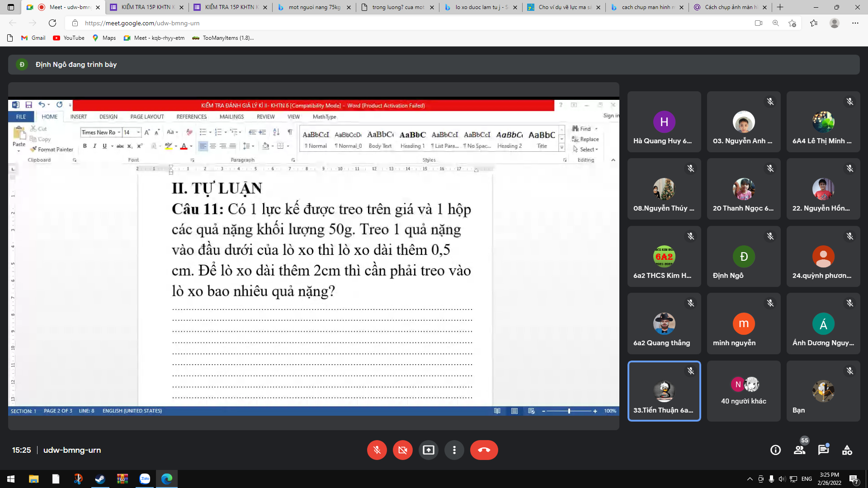This screenshot has width=868, height=488.
Task: Open bullets list dropdown arrow
Action: [210, 132]
